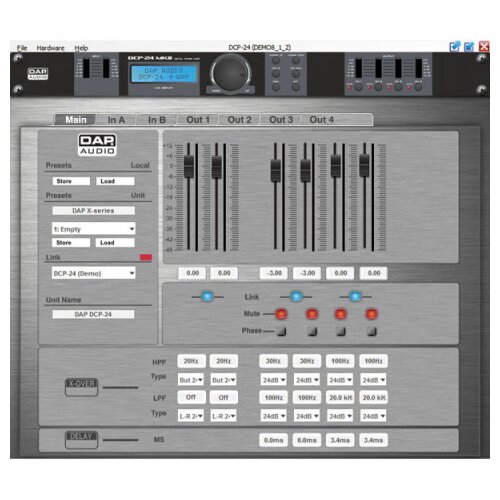Toggle the red Mute button for Out 1
Viewport: 500px width, 500px height.
point(281,314)
